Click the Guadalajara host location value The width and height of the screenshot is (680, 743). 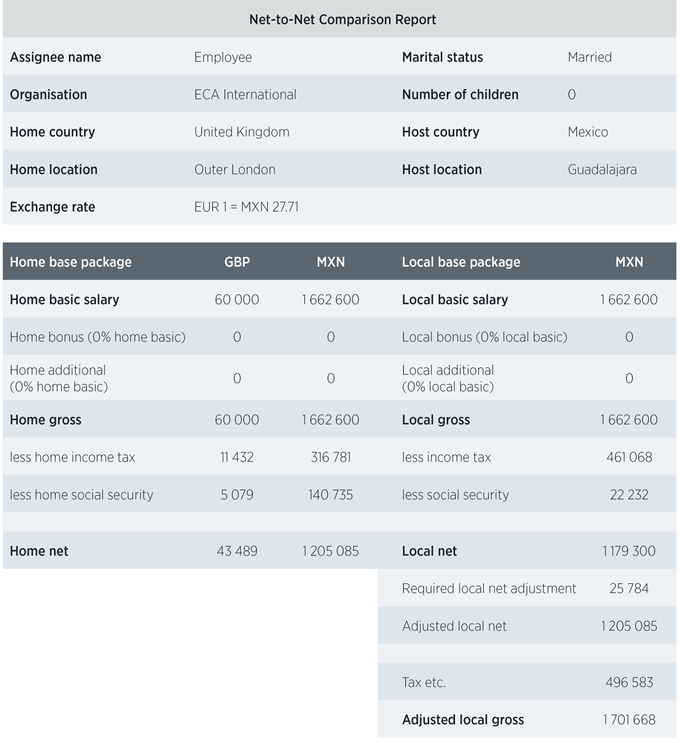coord(602,170)
